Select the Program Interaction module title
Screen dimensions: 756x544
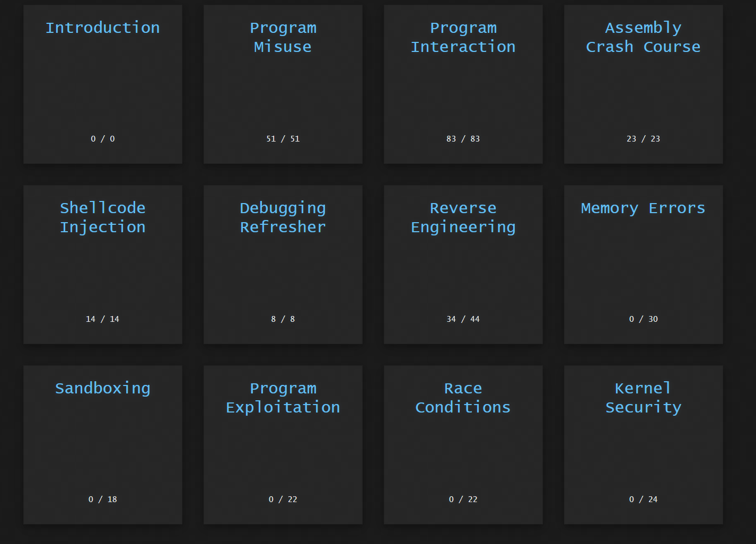[463, 37]
